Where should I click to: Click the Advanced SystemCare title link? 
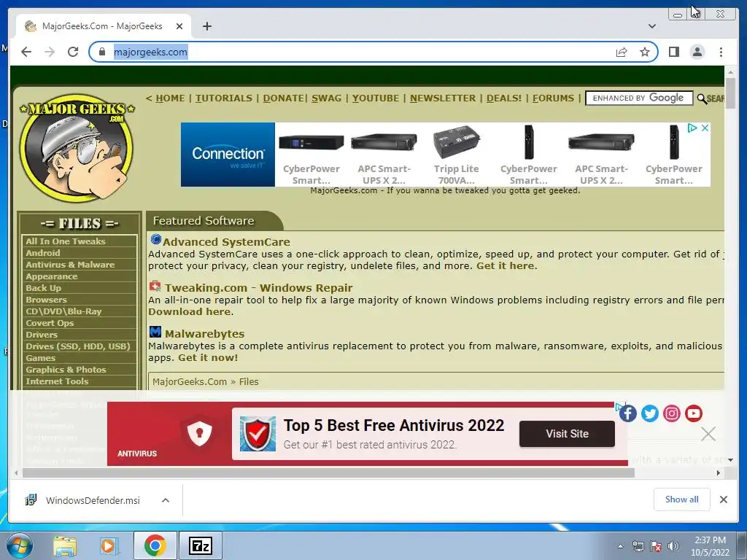[226, 242]
